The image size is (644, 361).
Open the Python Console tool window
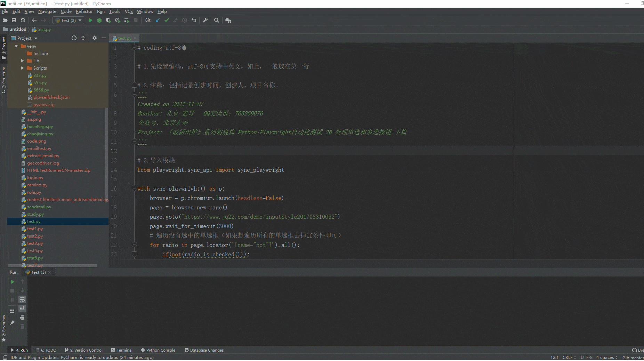click(x=158, y=350)
